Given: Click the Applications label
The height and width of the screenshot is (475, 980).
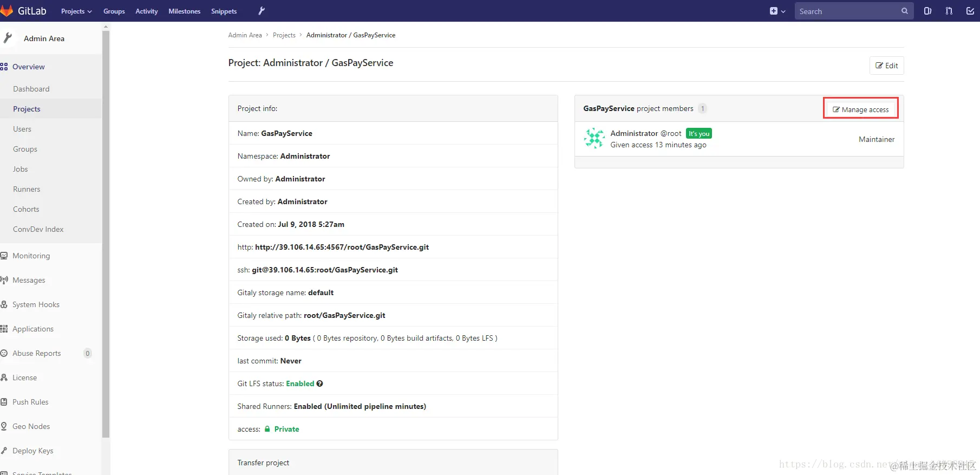Looking at the screenshot, I should tap(33, 329).
